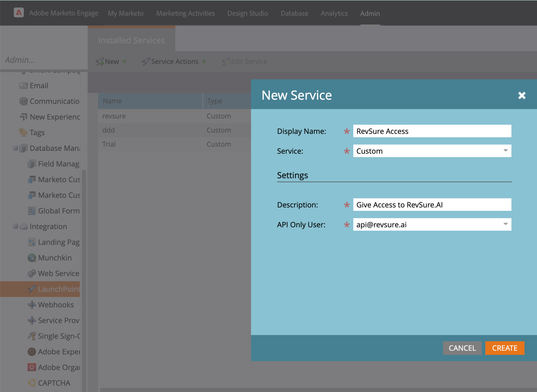Screen dimensions: 537x392
Task: Select the LaunchPoint rocket icon
Action: pos(32,289)
